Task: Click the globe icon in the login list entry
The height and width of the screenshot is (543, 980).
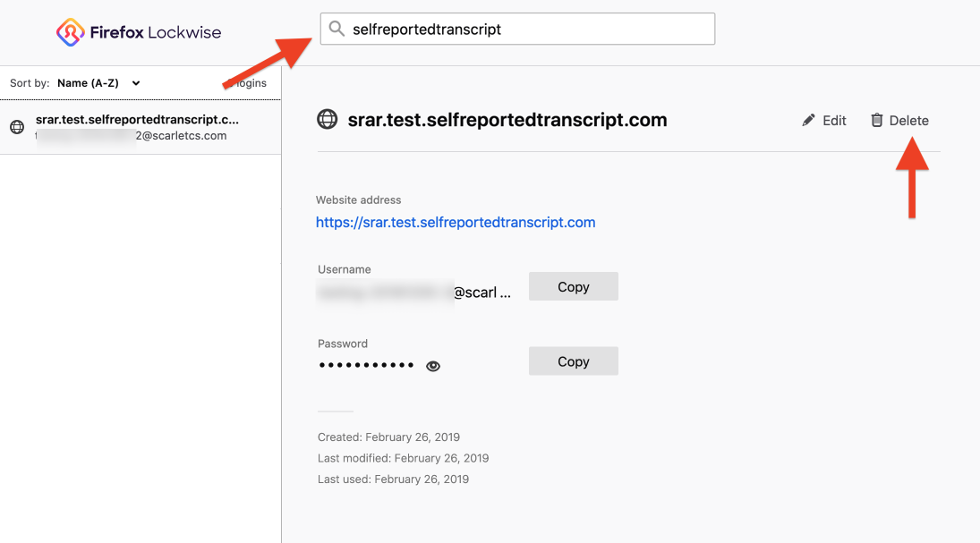Action: point(17,127)
